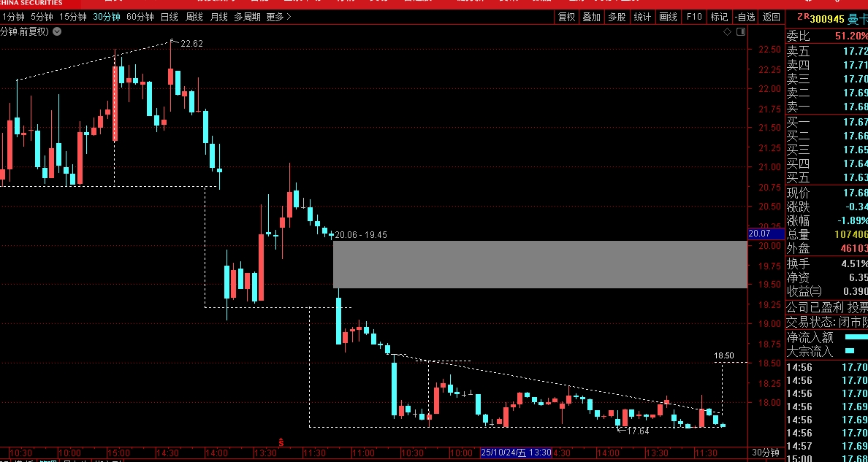Click the 17.64 low price label

click(x=638, y=431)
